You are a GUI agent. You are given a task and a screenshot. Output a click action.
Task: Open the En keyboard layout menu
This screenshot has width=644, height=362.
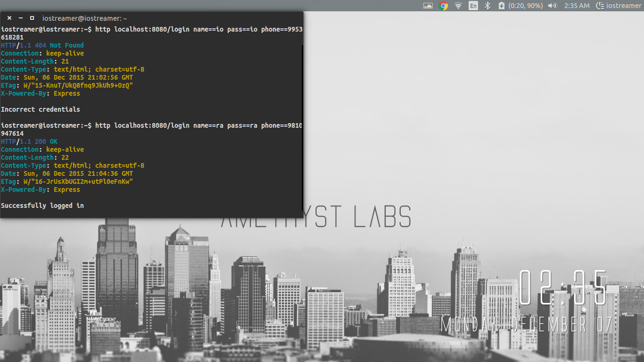click(x=473, y=6)
